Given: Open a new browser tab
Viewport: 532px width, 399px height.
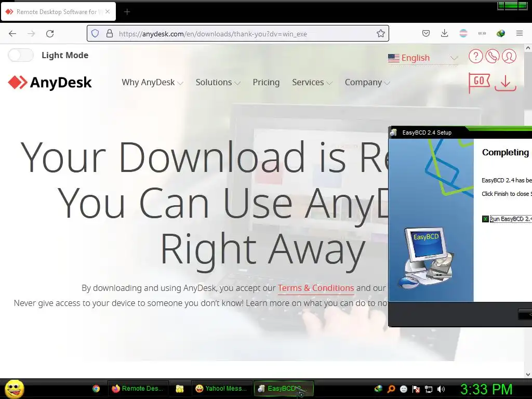Looking at the screenshot, I should (x=127, y=12).
